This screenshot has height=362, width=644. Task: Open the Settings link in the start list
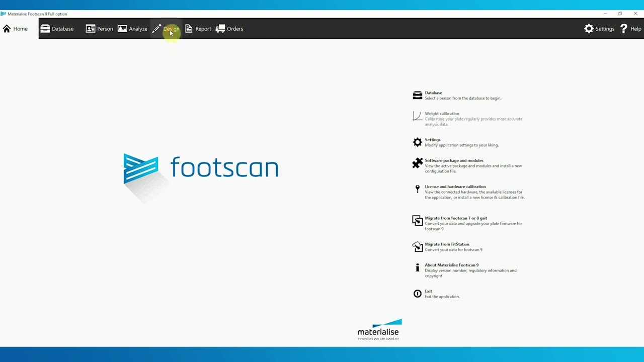click(x=433, y=140)
